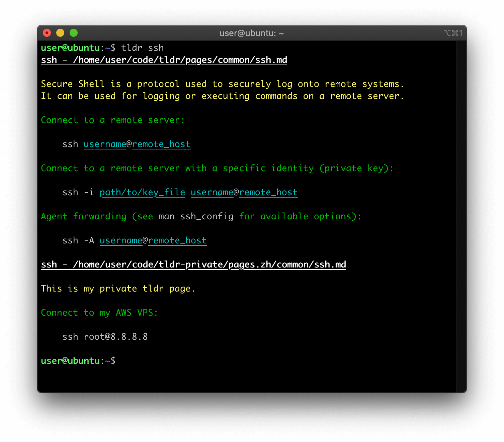Click the heading 'Connect to my AWS VPS:'
Image resolution: width=504 pixels, height=442 pixels.
(x=99, y=313)
